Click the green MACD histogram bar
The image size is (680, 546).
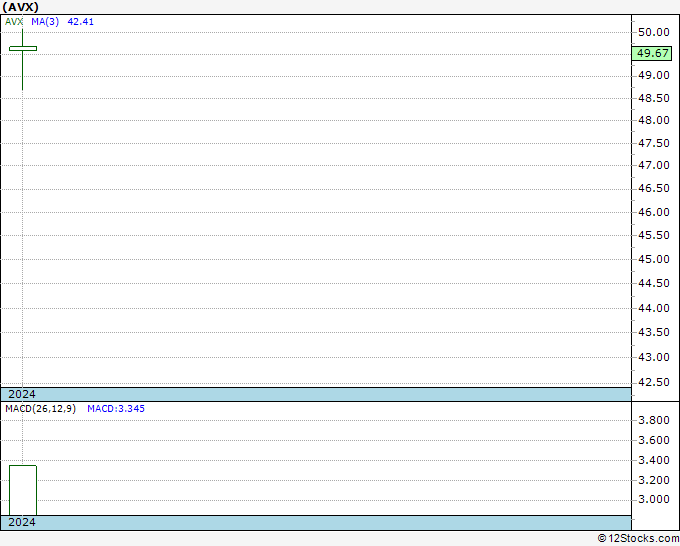click(23, 490)
